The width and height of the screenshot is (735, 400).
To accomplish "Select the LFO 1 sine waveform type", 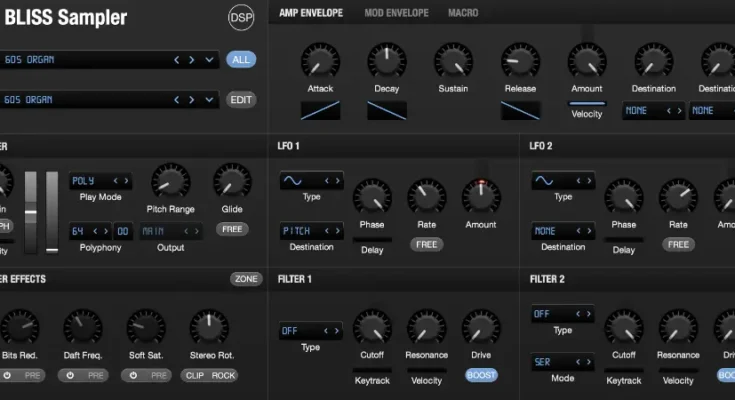I will point(297,181).
